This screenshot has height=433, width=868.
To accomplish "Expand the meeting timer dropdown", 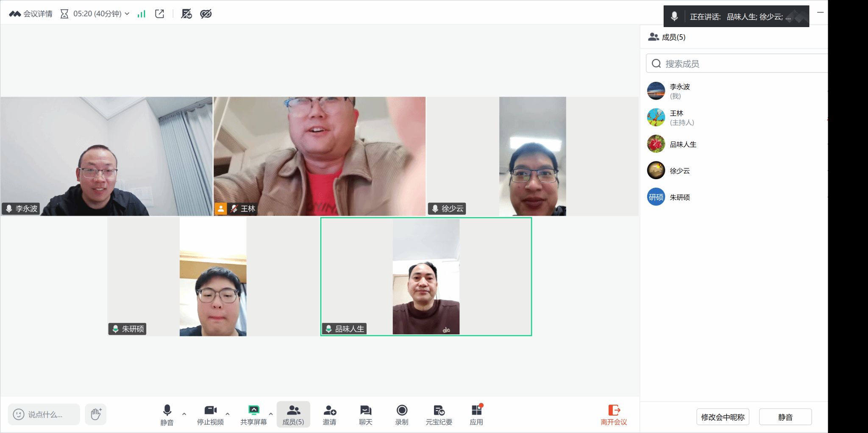I will point(127,14).
